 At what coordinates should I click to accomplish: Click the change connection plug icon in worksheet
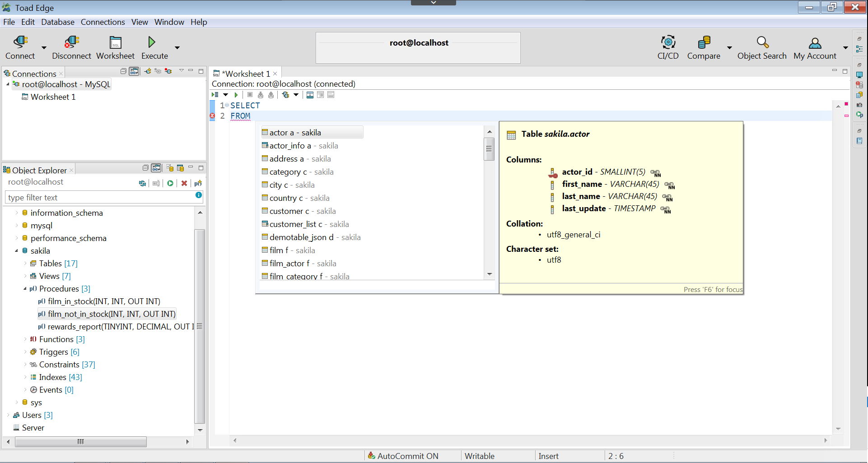pyautogui.click(x=285, y=95)
